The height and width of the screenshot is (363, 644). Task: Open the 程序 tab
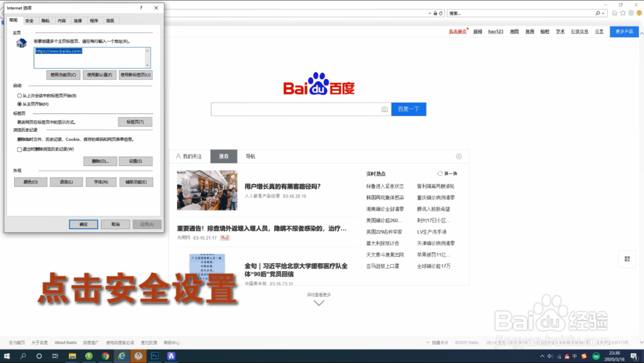click(x=94, y=21)
